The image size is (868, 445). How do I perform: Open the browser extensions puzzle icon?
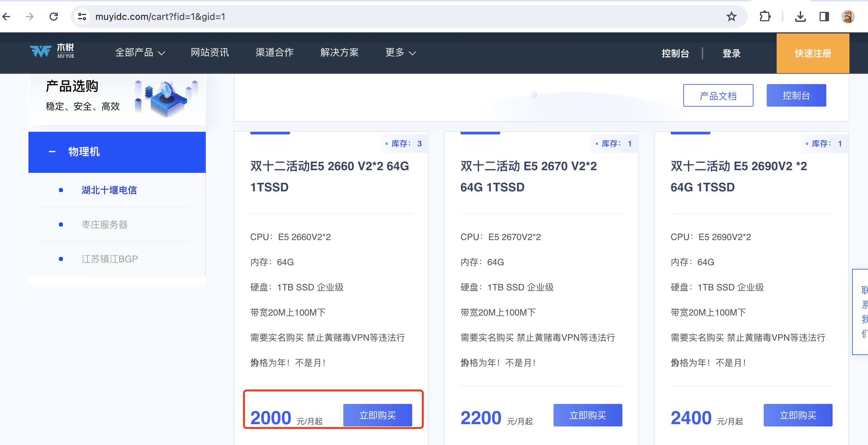765,16
